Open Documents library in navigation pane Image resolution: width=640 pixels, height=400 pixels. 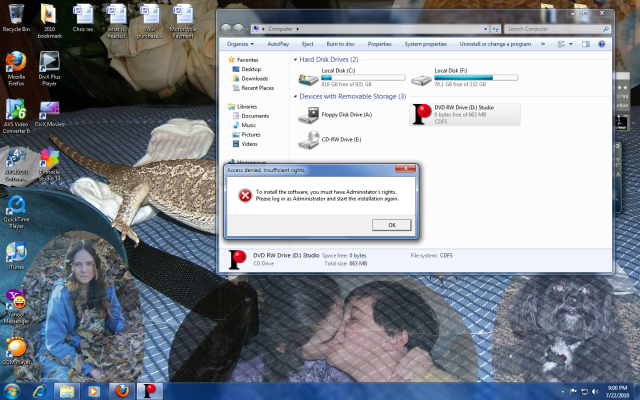tap(251, 116)
